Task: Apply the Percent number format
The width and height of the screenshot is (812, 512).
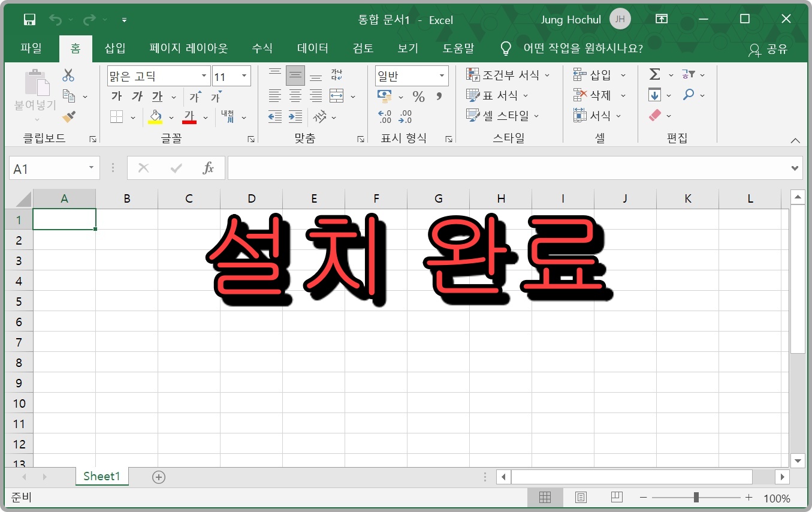Action: [418, 96]
